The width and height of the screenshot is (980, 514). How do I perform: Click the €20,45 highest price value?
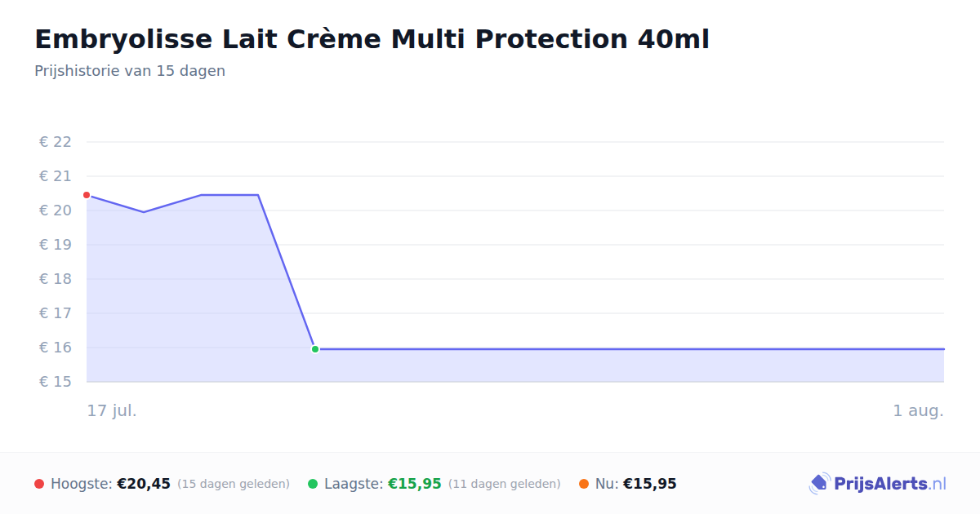[x=144, y=484]
